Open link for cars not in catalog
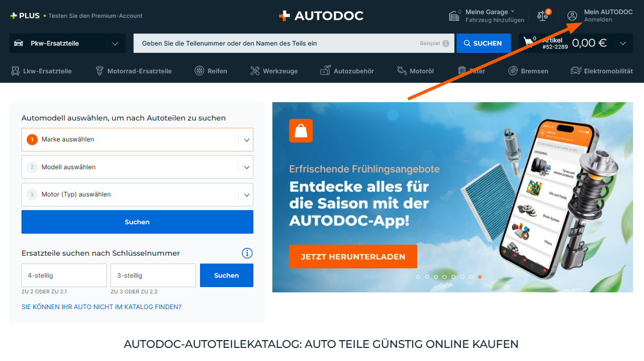The height and width of the screenshot is (361, 644). click(102, 307)
